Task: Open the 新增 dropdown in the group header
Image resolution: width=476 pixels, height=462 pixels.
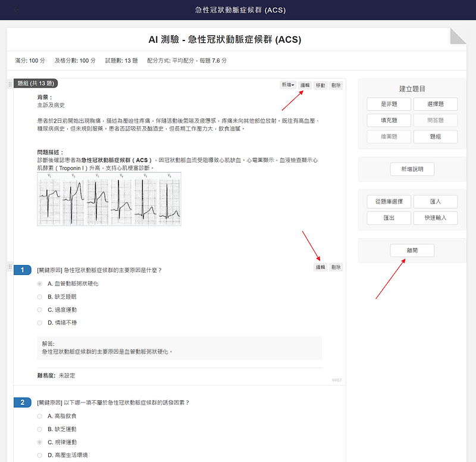Action: tap(288, 85)
